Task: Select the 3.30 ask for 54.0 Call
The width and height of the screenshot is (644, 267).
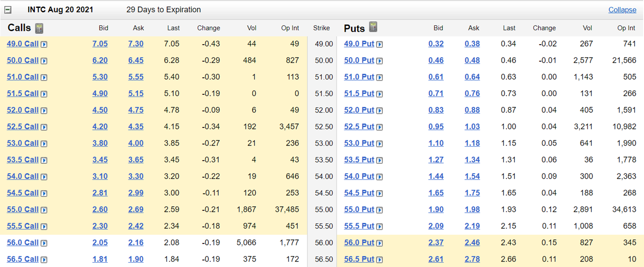Action: point(136,176)
